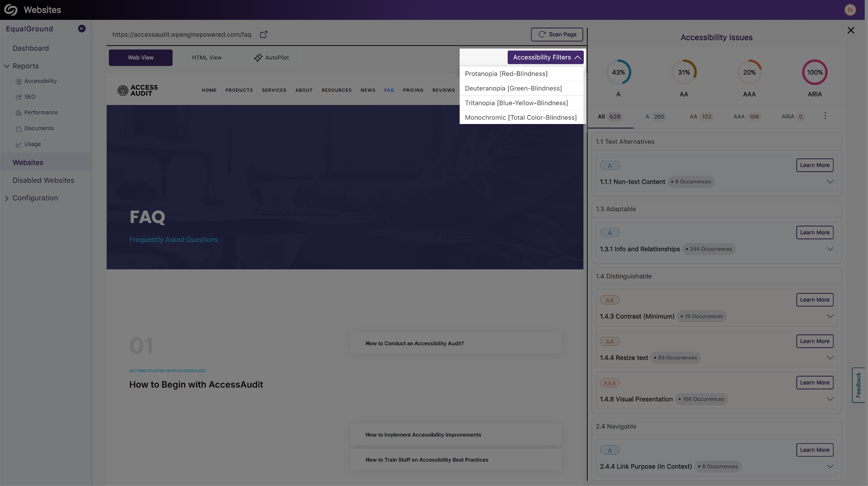Open the three-dot more options menu
Image resolution: width=868 pixels, height=486 pixels.
point(825,116)
